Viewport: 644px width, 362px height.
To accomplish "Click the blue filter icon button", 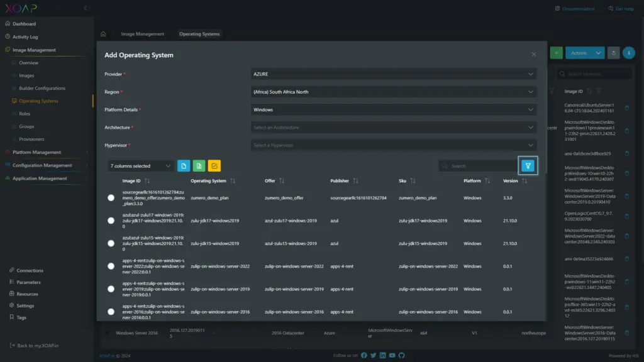I will click(528, 166).
